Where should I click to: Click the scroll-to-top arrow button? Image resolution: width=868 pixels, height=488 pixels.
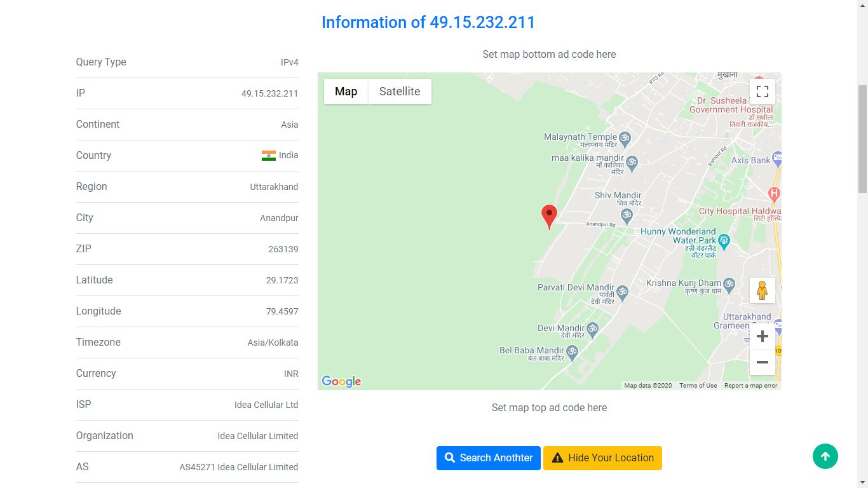tap(825, 456)
